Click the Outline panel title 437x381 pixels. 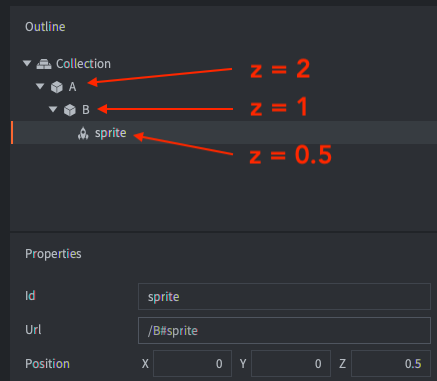[45, 27]
